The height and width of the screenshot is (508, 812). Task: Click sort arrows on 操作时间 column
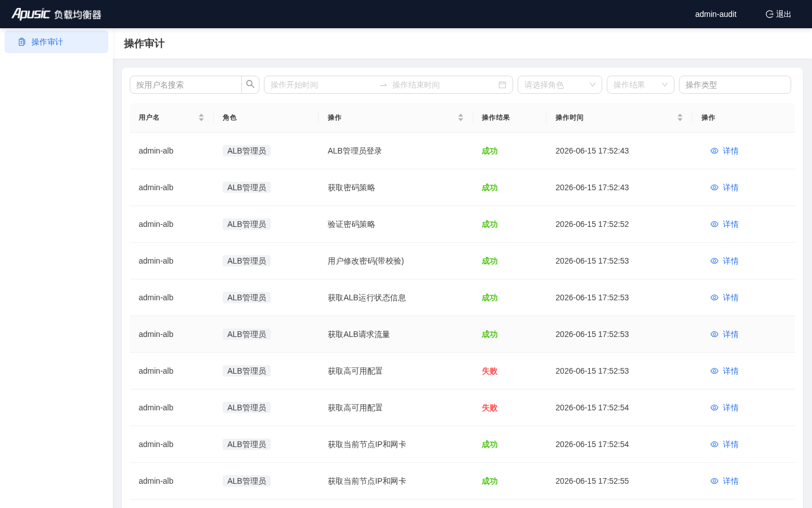[x=680, y=117]
